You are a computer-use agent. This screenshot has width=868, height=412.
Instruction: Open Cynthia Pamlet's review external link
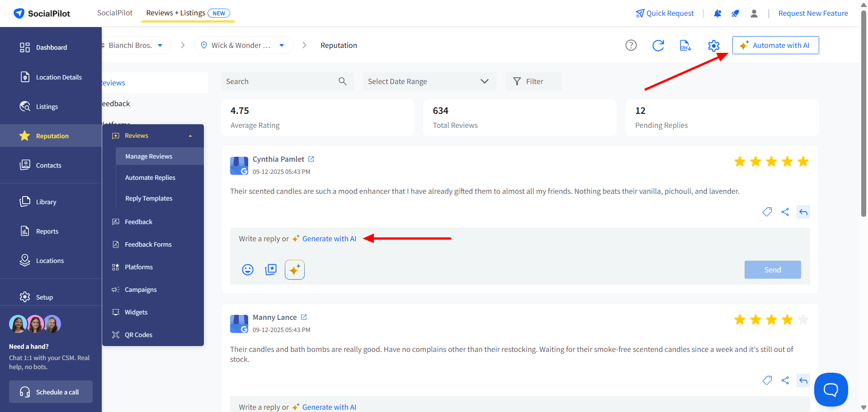tap(311, 159)
